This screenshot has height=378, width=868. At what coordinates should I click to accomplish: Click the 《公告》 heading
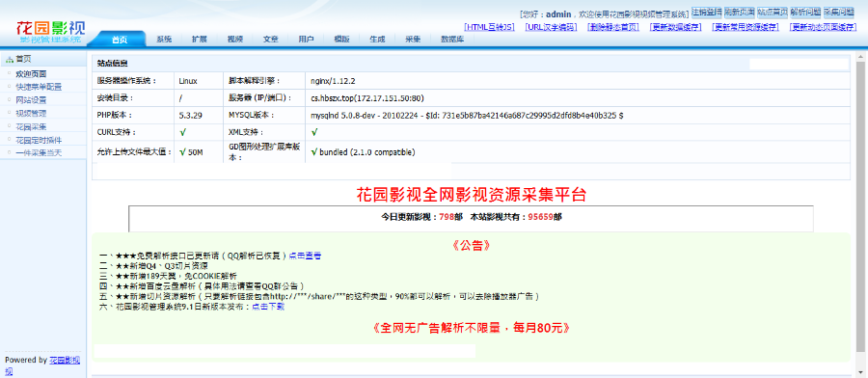(471, 245)
